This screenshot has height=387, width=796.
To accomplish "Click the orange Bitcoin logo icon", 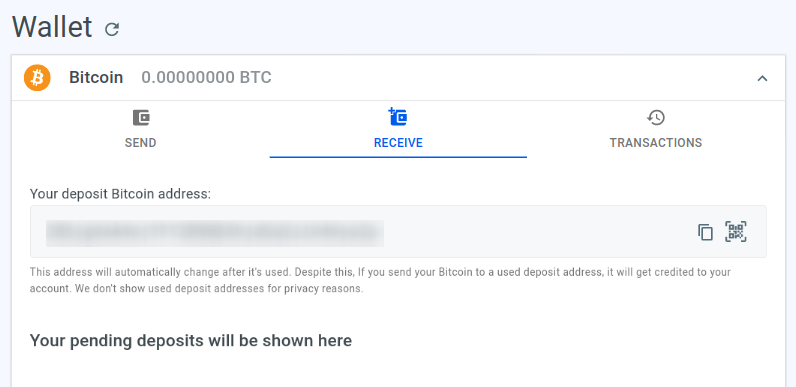I will click(37, 78).
